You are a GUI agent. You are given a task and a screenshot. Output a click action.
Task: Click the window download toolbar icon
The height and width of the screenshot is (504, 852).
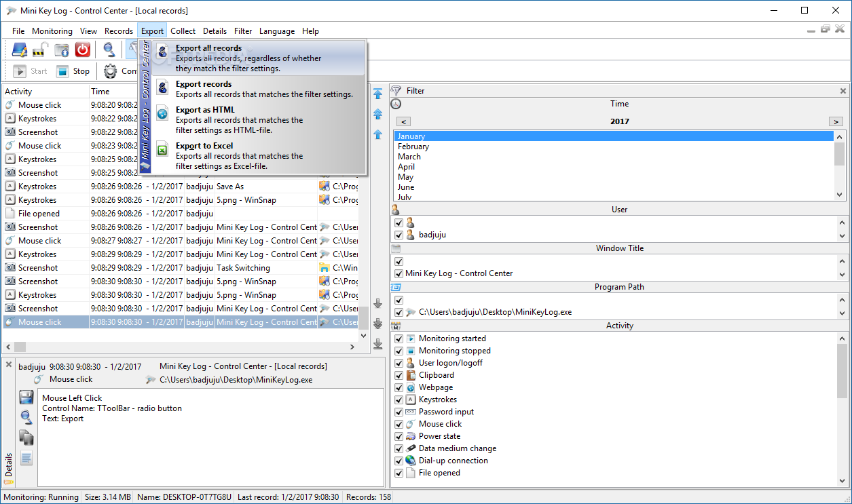pyautogui.click(x=62, y=50)
